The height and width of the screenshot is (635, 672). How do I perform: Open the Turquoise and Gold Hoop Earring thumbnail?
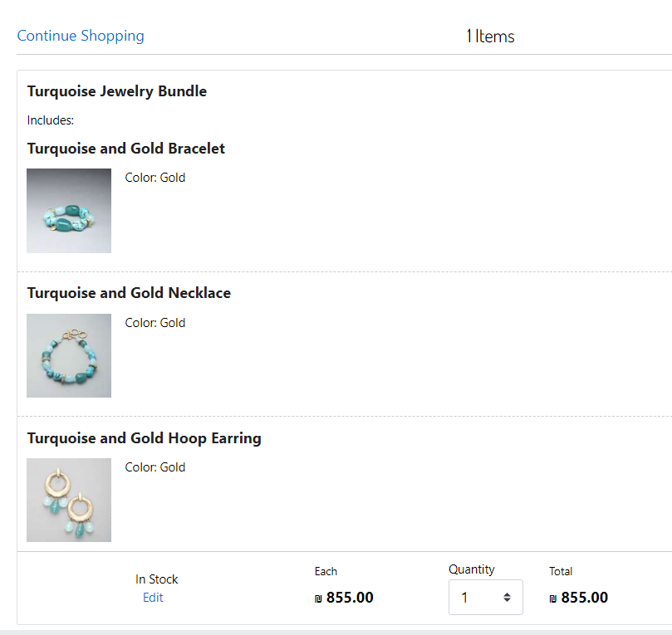(x=69, y=500)
